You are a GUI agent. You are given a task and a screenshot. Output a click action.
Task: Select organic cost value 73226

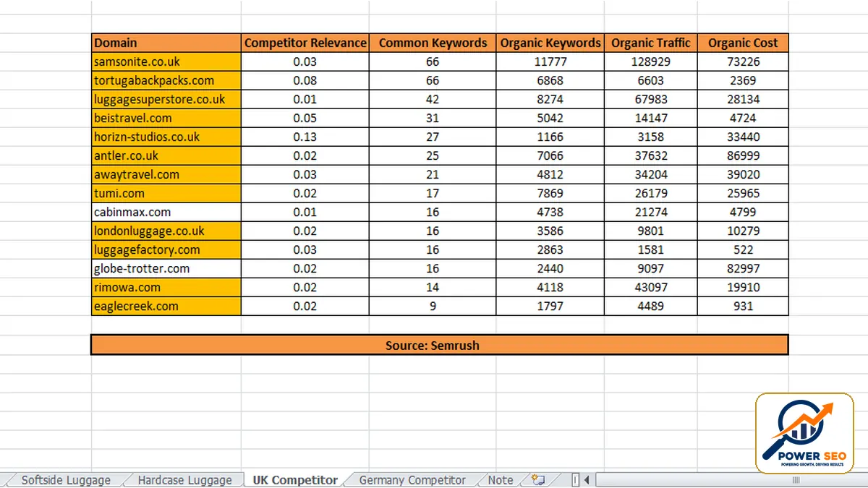[x=743, y=61]
